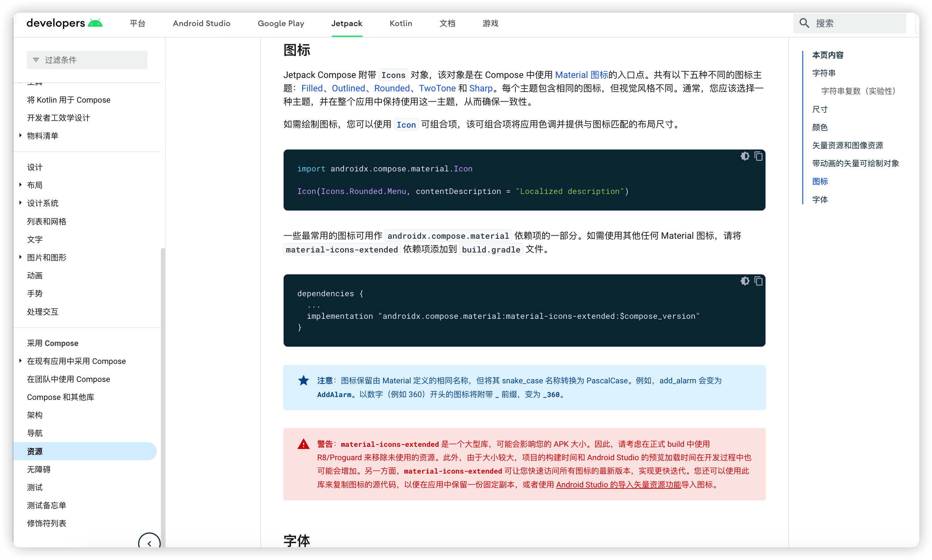
Task: Open 架构 sidebar item
Action: (x=35, y=415)
